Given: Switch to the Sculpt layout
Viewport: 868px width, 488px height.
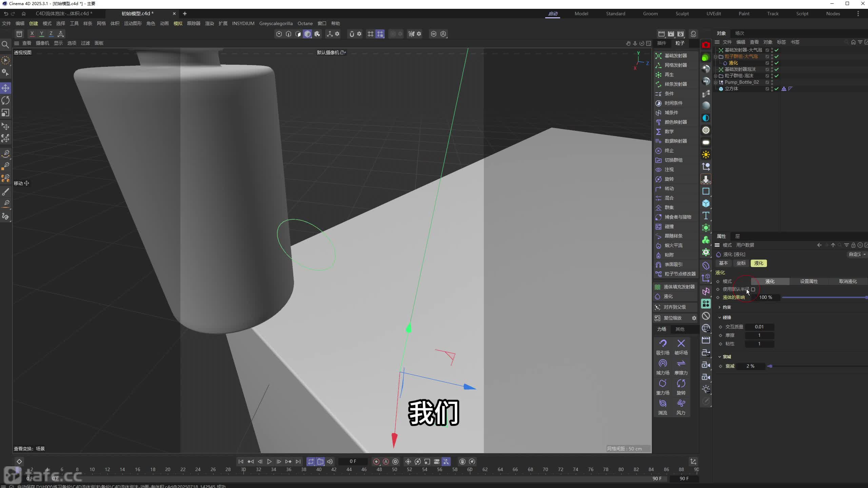Looking at the screenshot, I should pos(682,14).
